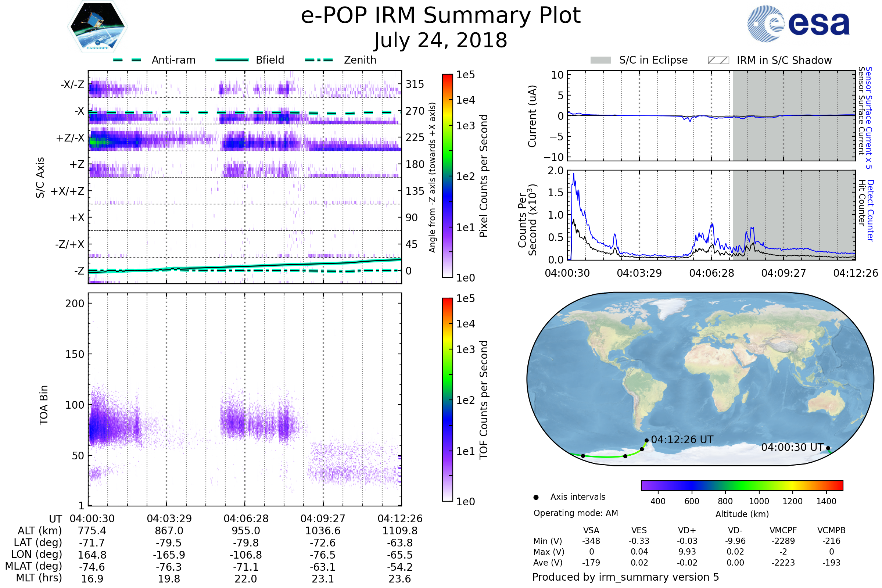Screen dimensions: 882x588
Task: Click the Anti-ram dashed legend line
Action: click(x=127, y=60)
